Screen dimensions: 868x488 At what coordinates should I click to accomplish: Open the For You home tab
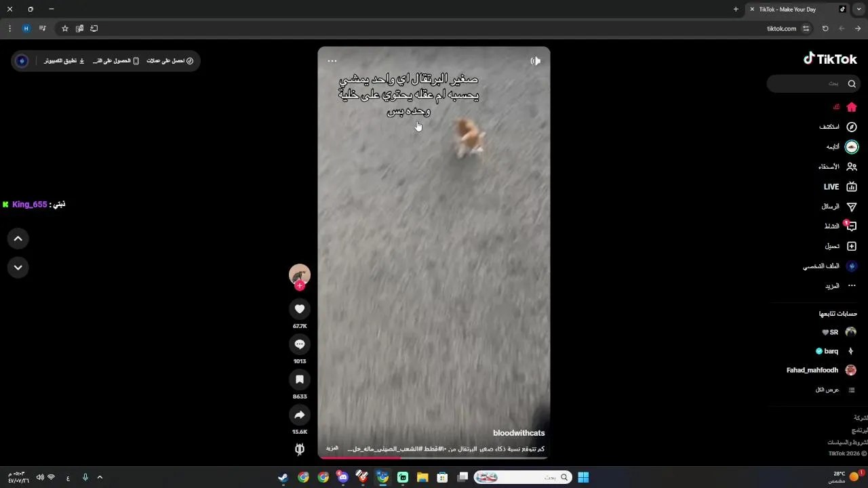(846, 107)
